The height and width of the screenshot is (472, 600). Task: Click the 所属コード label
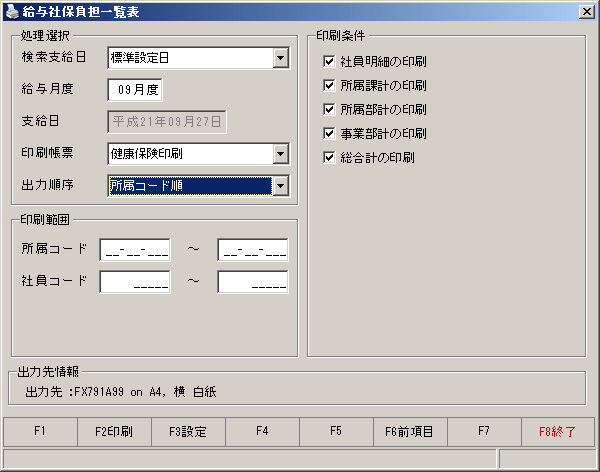click(x=54, y=249)
